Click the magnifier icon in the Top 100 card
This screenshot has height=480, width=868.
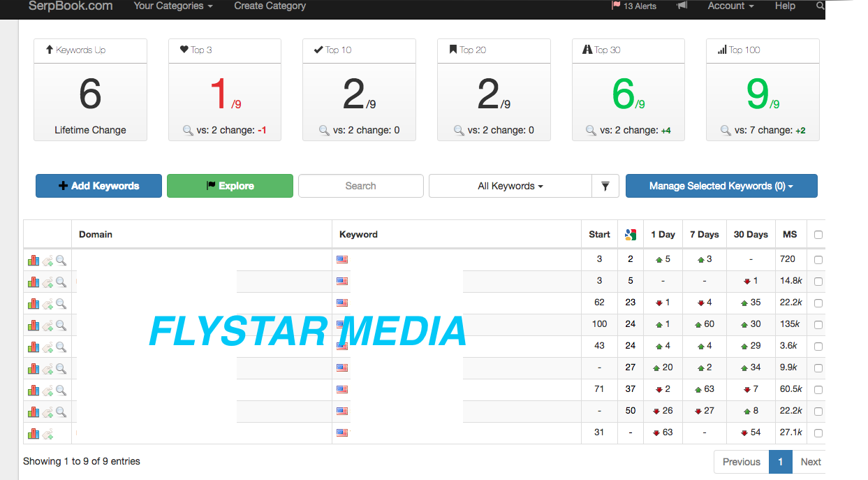726,130
